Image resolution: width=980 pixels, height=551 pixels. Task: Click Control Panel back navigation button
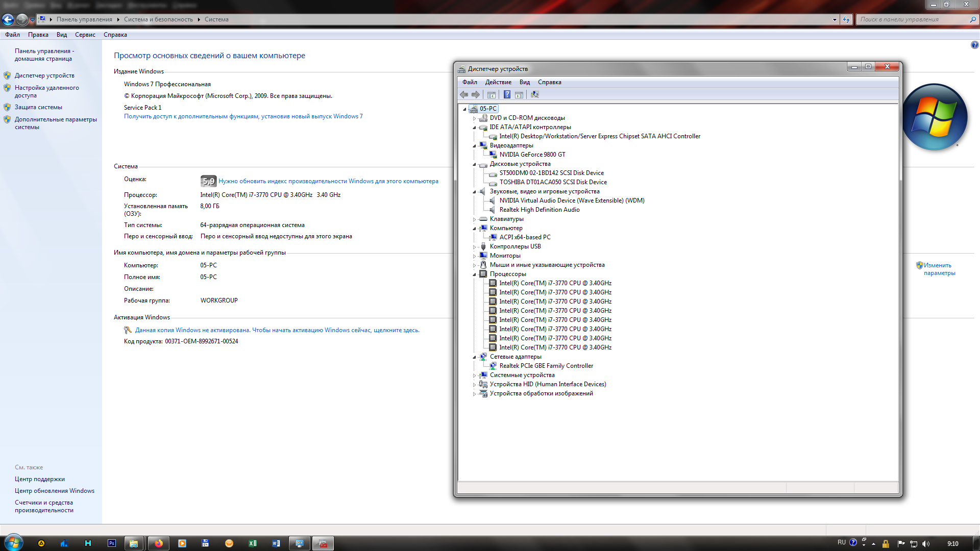(x=8, y=19)
